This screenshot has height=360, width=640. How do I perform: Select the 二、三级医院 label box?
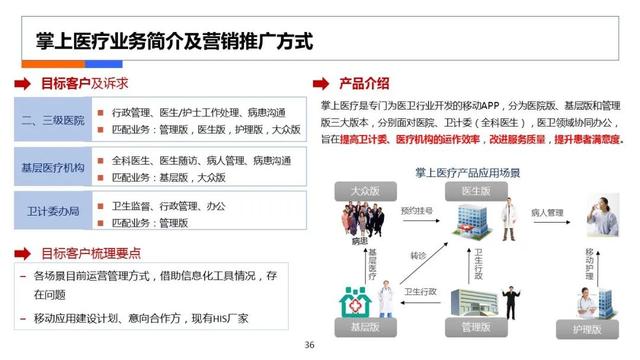tap(53, 120)
